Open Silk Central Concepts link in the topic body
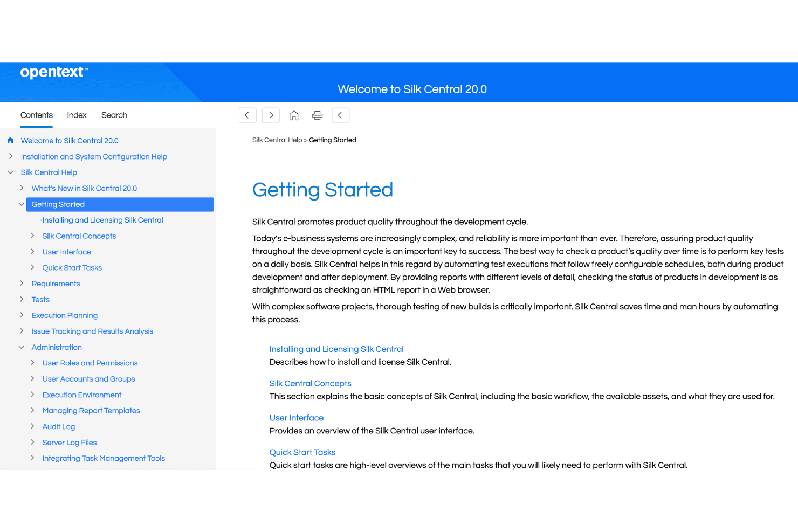This screenshot has height=532, width=798. point(311,384)
